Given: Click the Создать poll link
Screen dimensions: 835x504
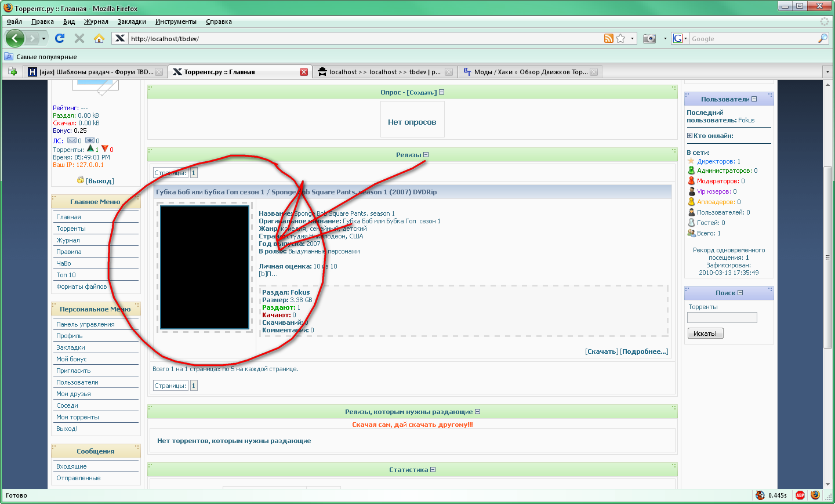Looking at the screenshot, I should (x=422, y=93).
